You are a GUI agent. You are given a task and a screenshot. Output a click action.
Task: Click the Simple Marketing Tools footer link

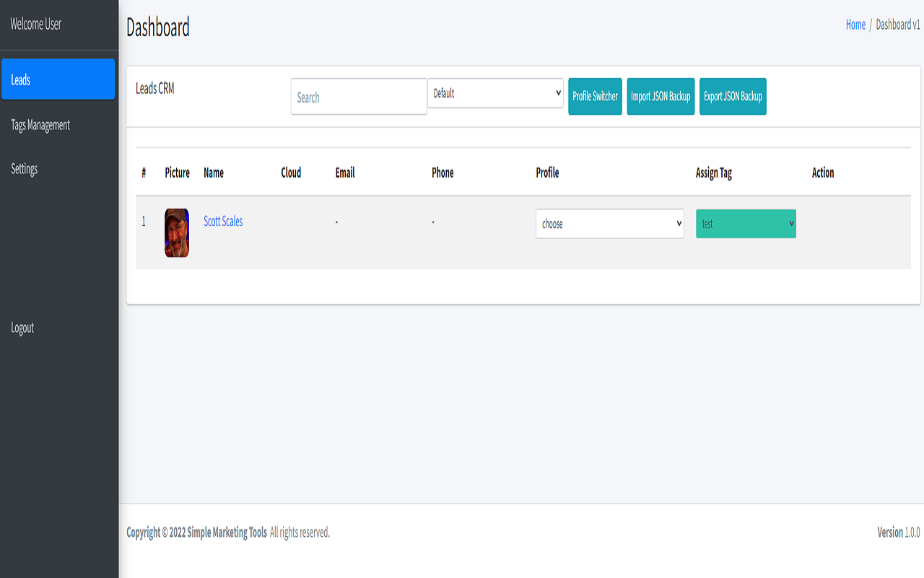[227, 532]
